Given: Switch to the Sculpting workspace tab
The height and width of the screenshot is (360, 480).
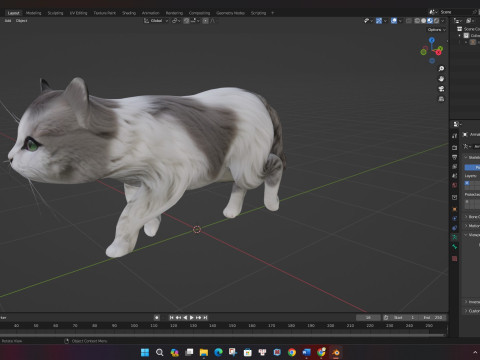Looking at the screenshot, I should [55, 13].
